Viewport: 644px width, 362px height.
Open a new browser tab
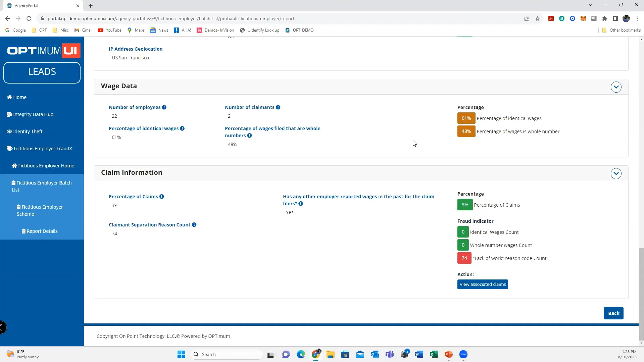[x=91, y=6]
